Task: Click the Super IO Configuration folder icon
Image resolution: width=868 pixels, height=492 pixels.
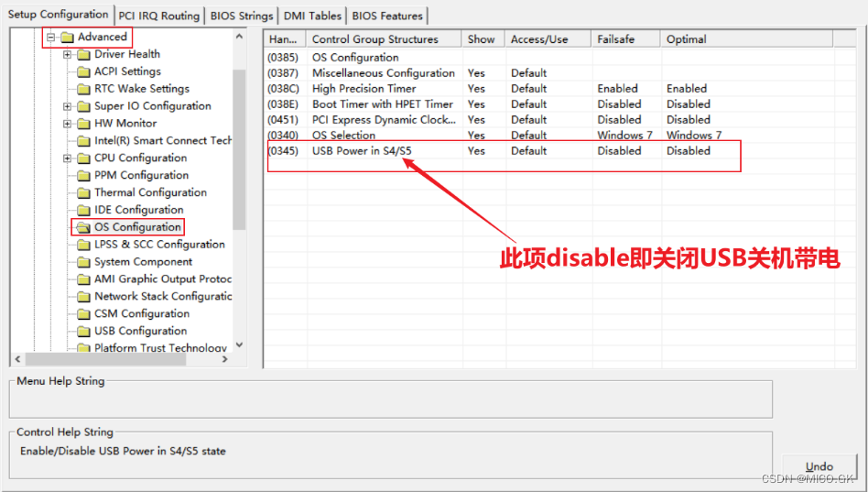Action: 83,106
